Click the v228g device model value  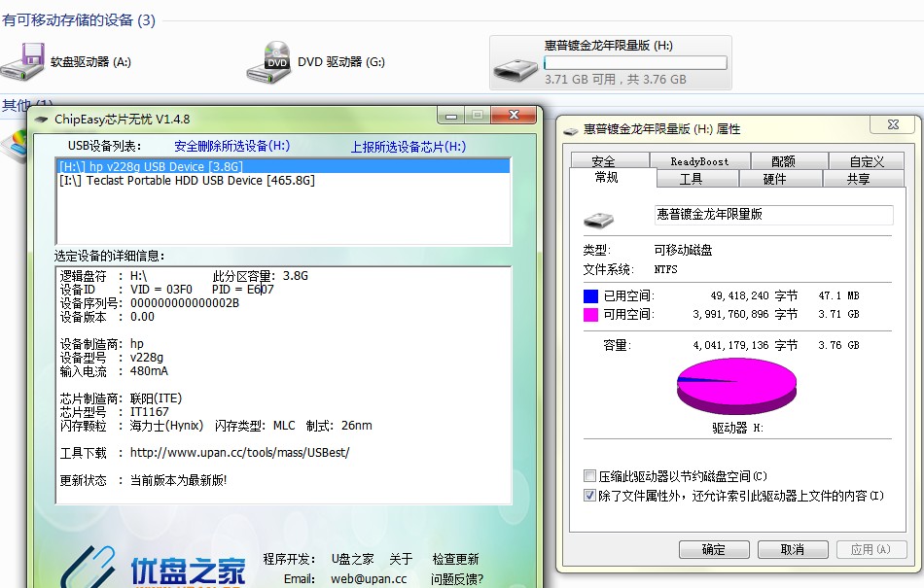point(147,358)
